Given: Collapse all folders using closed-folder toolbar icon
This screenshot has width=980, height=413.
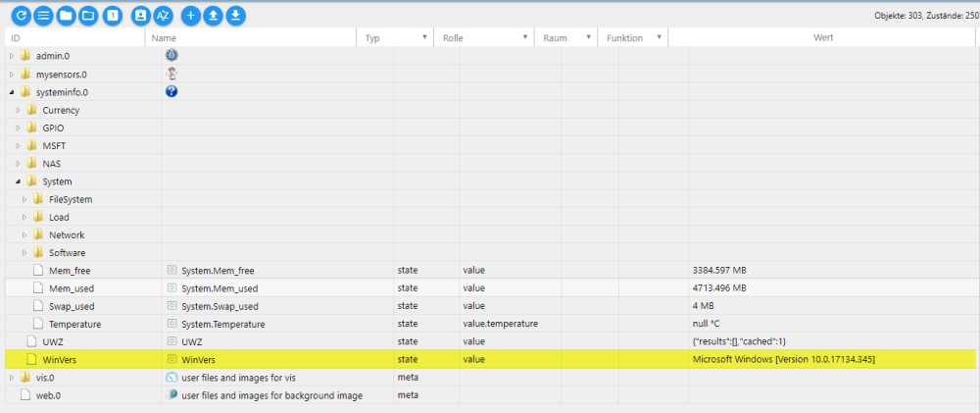Looking at the screenshot, I should (67, 16).
